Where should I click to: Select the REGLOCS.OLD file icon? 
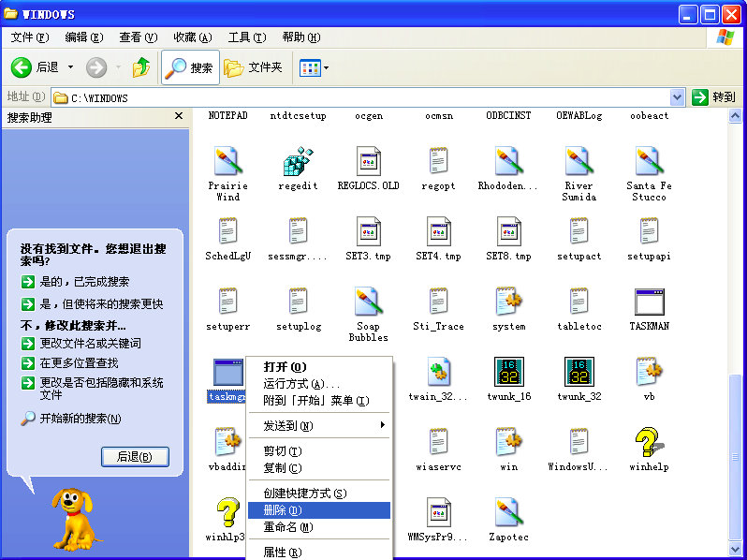368,162
